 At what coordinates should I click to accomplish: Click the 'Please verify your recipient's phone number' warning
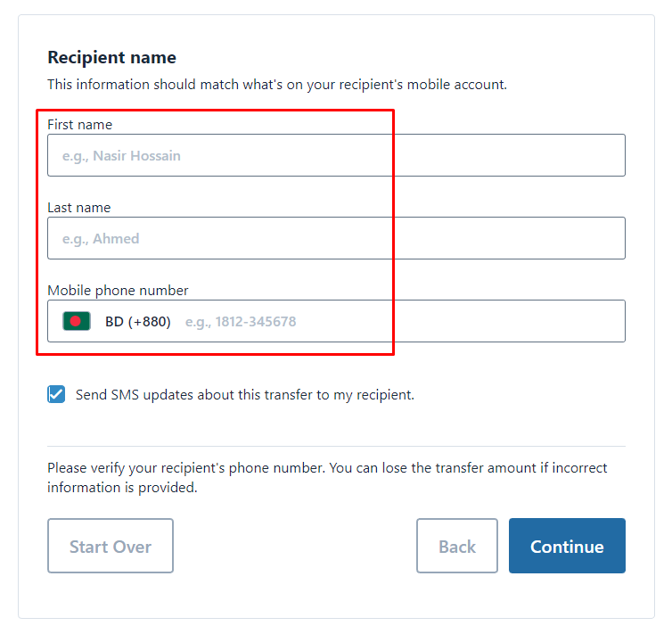point(327,478)
